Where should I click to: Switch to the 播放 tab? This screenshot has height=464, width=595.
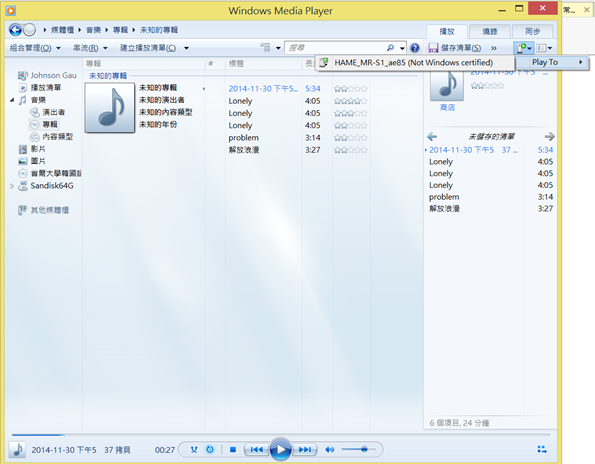pyautogui.click(x=447, y=31)
